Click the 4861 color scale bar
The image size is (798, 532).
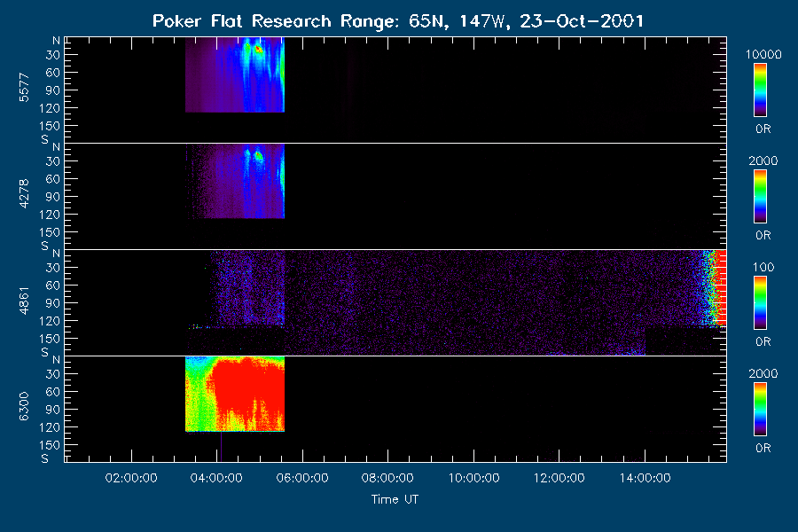(761, 303)
